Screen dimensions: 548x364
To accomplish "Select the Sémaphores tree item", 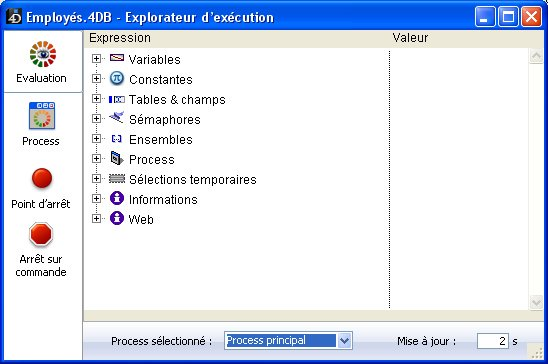I will pos(165,119).
